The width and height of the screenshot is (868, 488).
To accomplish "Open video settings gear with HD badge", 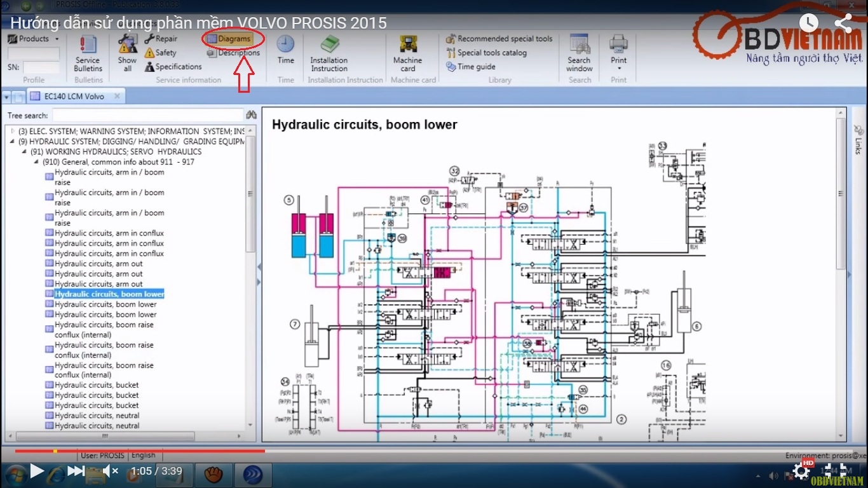I will [x=803, y=470].
